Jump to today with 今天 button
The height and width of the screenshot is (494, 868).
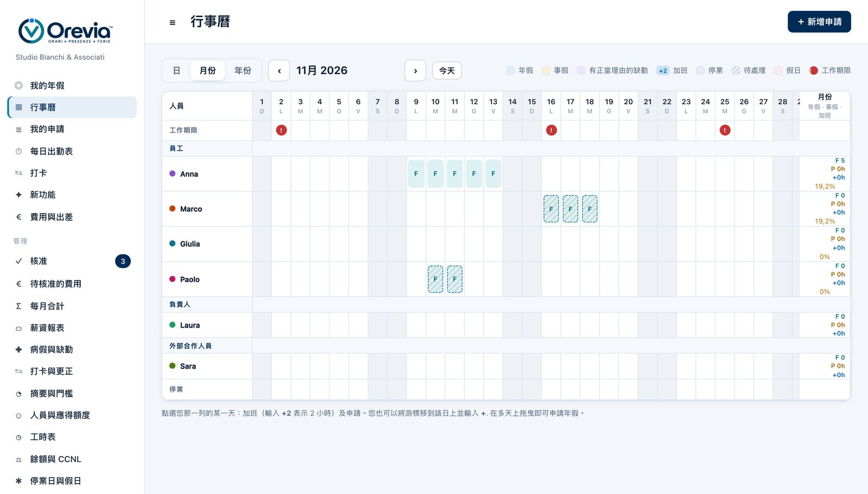447,70
